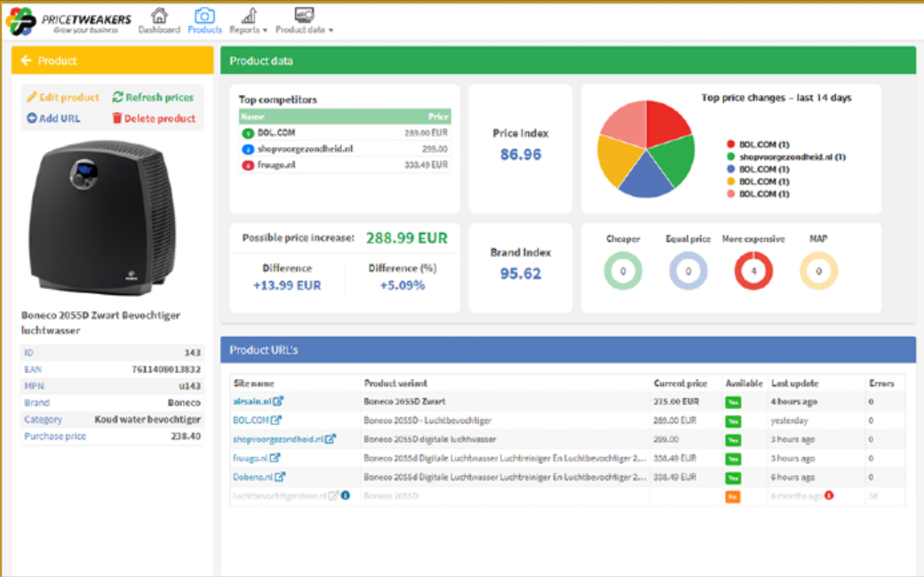Viewport: 924px width, 577px height.
Task: Click the Edit product pencil icon
Action: 31,97
